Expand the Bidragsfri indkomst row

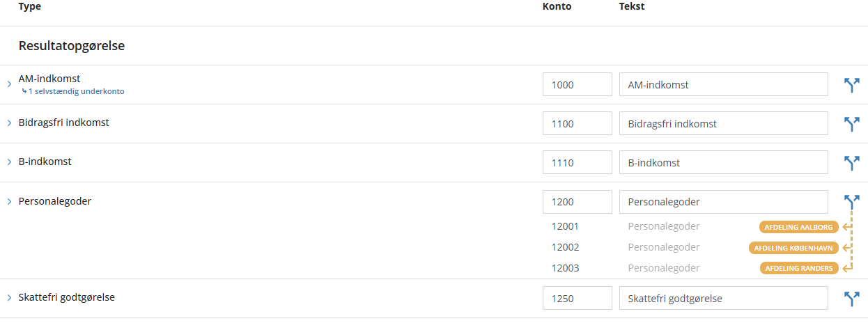point(9,123)
